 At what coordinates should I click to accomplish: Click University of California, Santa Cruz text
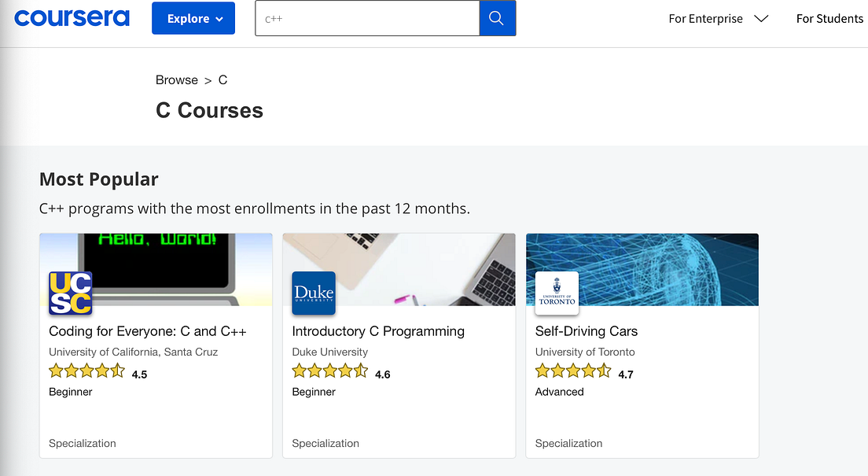pyautogui.click(x=134, y=352)
